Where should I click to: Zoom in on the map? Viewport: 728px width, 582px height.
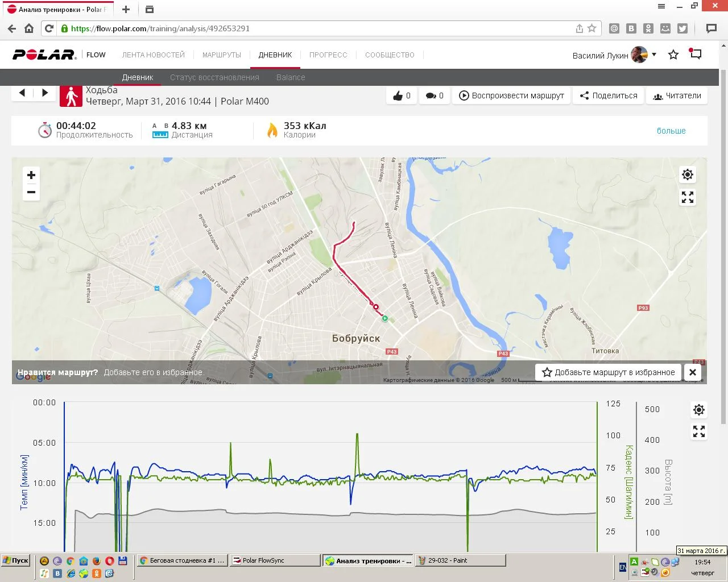click(x=31, y=175)
